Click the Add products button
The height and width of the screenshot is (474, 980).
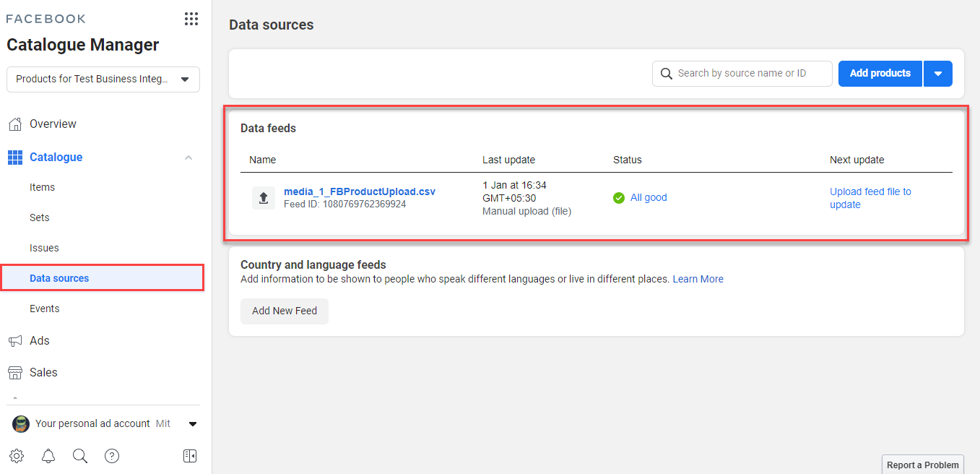[880, 74]
